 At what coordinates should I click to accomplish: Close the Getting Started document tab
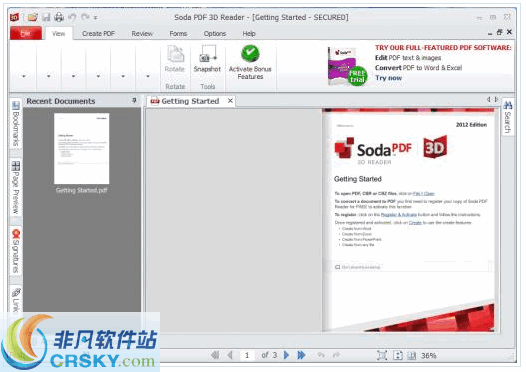pyautogui.click(x=230, y=101)
